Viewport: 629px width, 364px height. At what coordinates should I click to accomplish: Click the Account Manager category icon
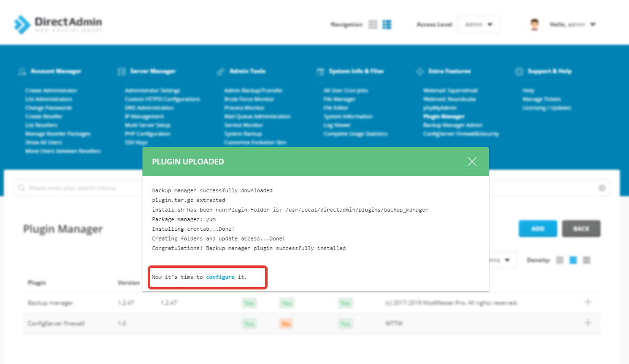23,71
